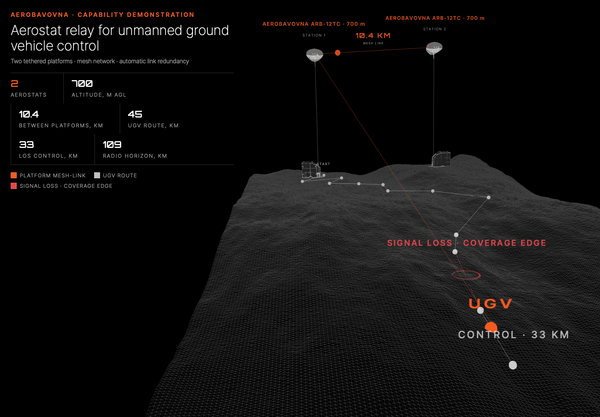The image size is (600, 417).
Task: Click the 'STATION 2' label
Action: 435,29
